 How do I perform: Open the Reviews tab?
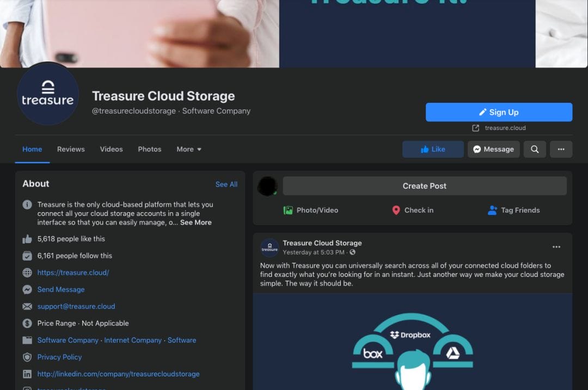pyautogui.click(x=71, y=149)
